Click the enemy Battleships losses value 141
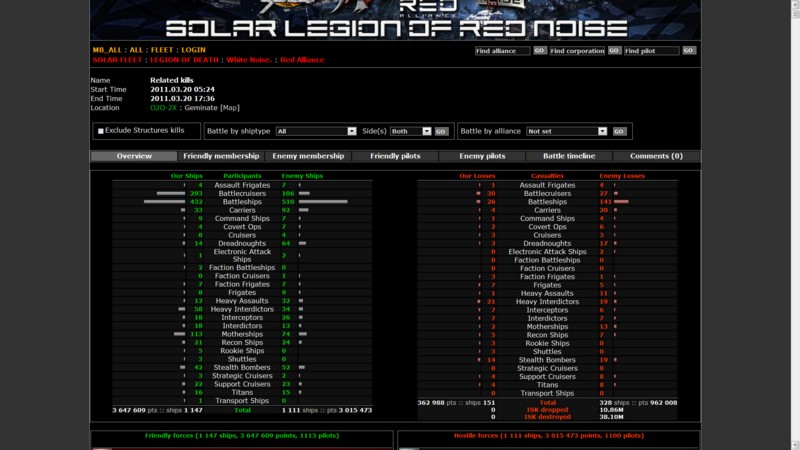Screen dimensions: 800x450 [x=605, y=202]
